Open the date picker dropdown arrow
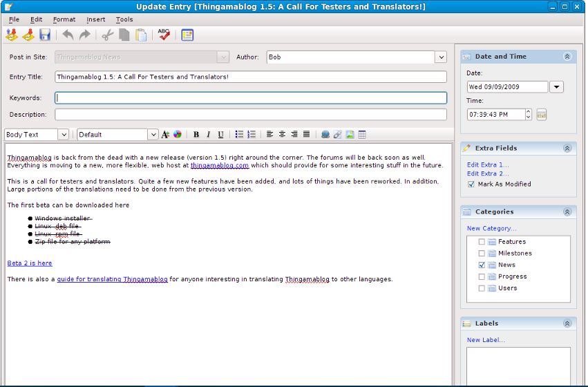The width and height of the screenshot is (588, 387). pos(556,87)
